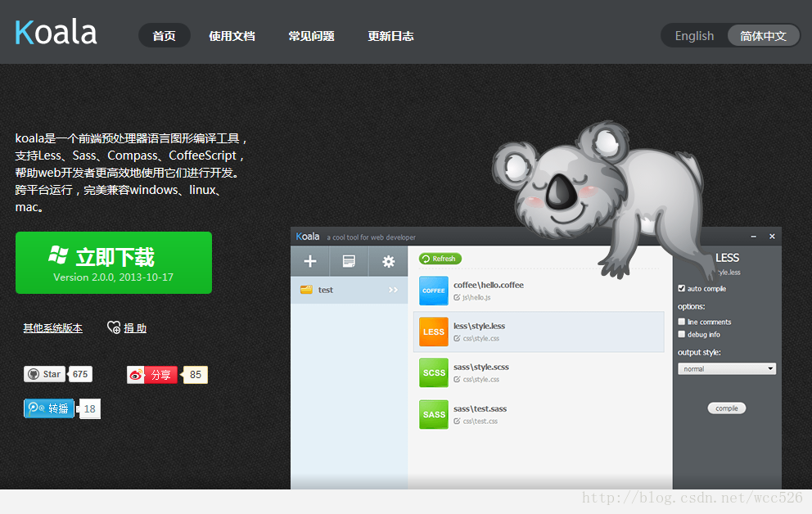Select the test project folder
812x514 pixels.
pyautogui.click(x=349, y=290)
